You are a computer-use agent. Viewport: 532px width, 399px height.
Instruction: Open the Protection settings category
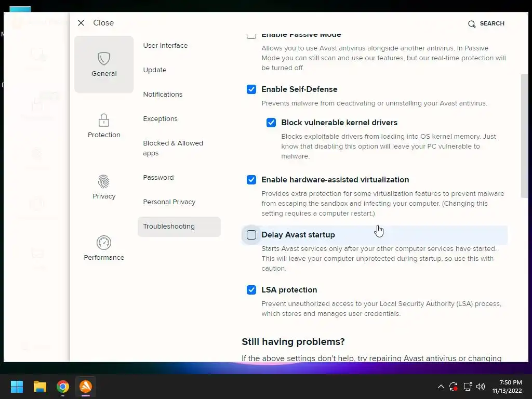(x=104, y=126)
